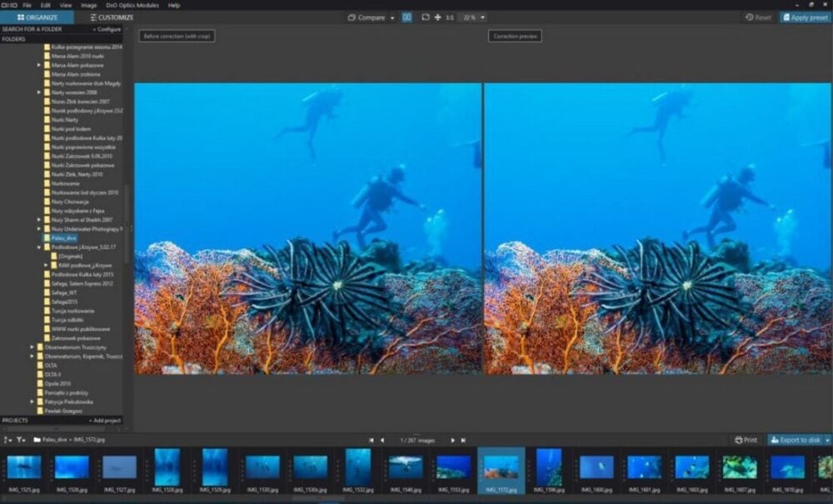The height and width of the screenshot is (504, 833).
Task: Open the Compare dropdown arrow
Action: point(392,18)
